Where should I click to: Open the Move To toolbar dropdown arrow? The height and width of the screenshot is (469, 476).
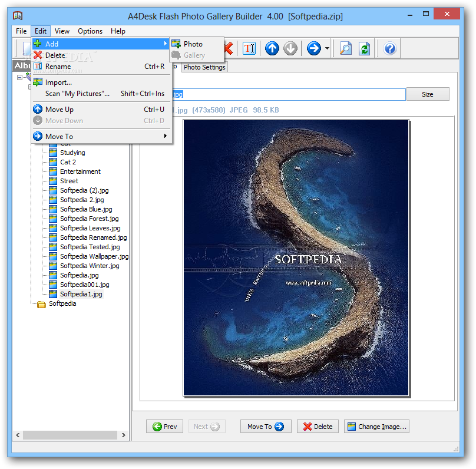pos(327,48)
